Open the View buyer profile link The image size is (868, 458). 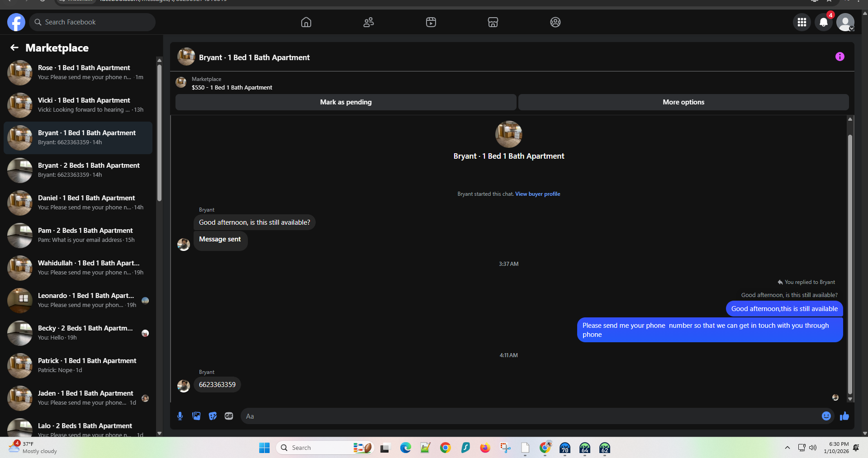pyautogui.click(x=537, y=194)
